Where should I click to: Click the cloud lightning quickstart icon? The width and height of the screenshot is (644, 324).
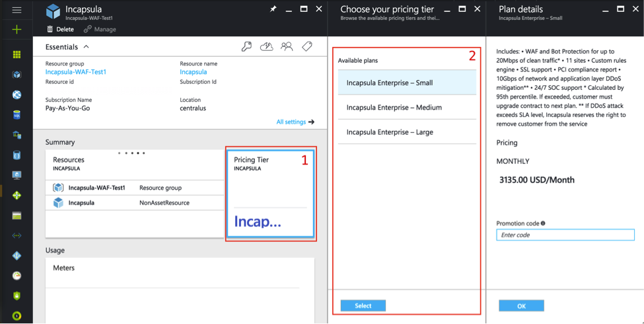point(267,47)
